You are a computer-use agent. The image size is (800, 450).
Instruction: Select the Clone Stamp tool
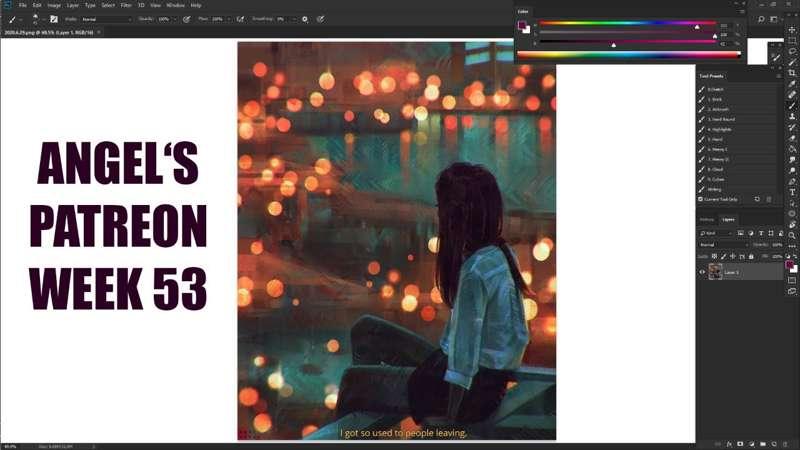pos(792,116)
